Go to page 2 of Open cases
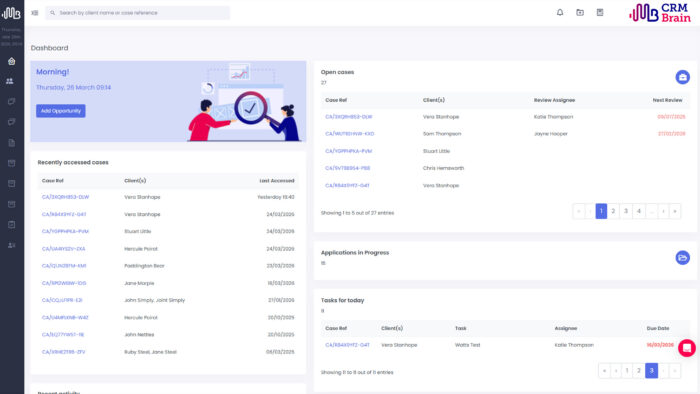This screenshot has width=700, height=394. [613, 211]
